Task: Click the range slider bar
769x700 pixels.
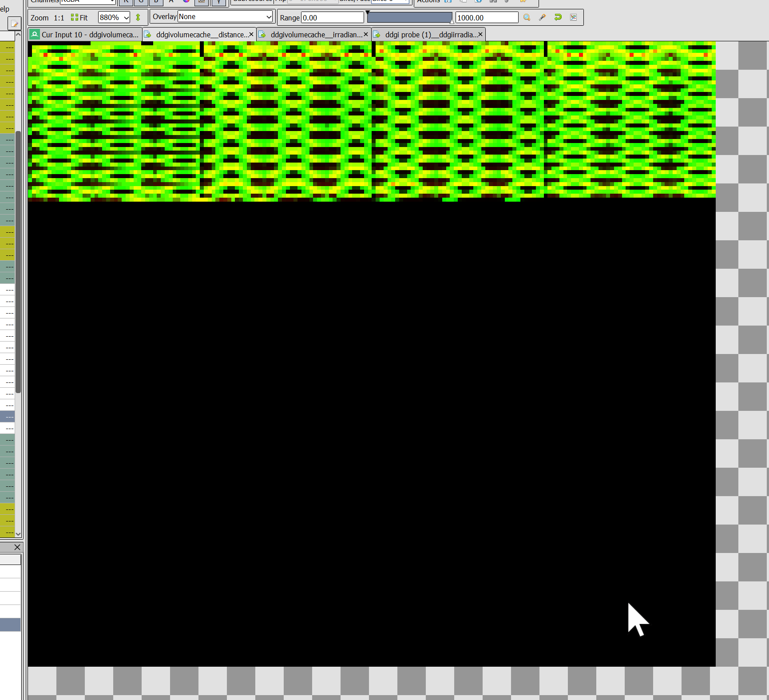Action: pyautogui.click(x=409, y=18)
